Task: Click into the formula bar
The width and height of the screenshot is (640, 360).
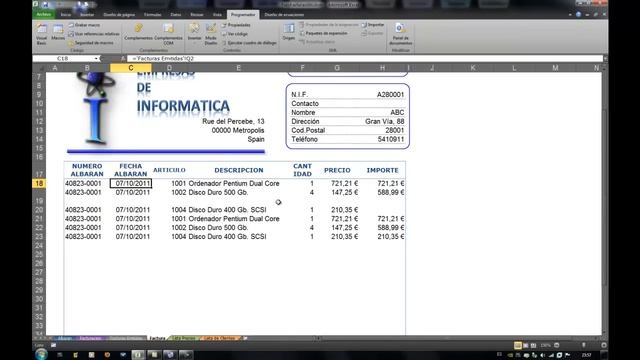Action: [365, 58]
